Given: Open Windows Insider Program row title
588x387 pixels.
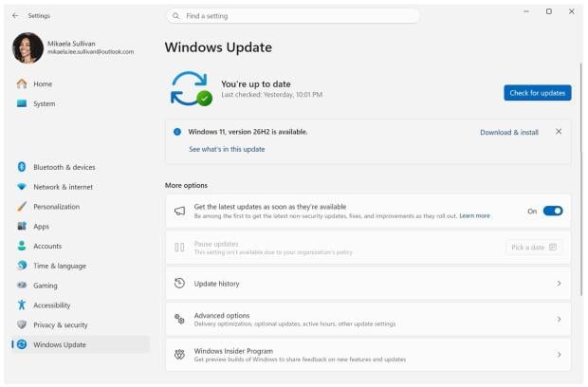Looking at the screenshot, I should point(233,351).
